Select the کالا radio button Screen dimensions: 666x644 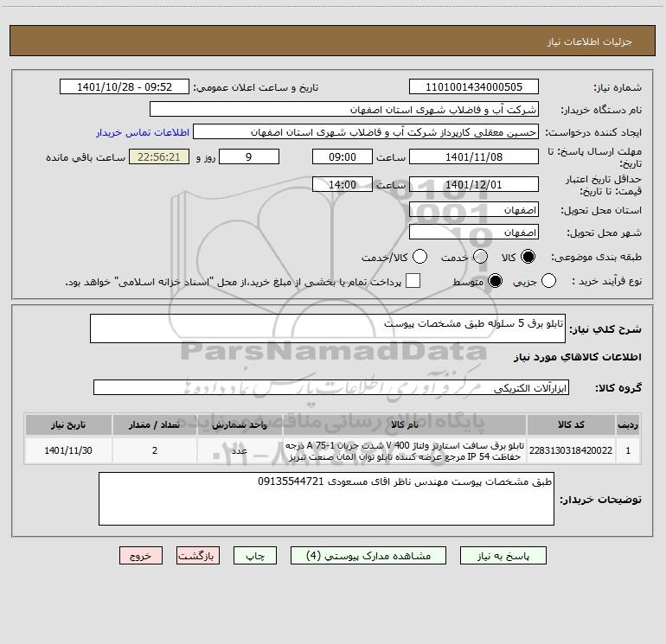click(528, 257)
